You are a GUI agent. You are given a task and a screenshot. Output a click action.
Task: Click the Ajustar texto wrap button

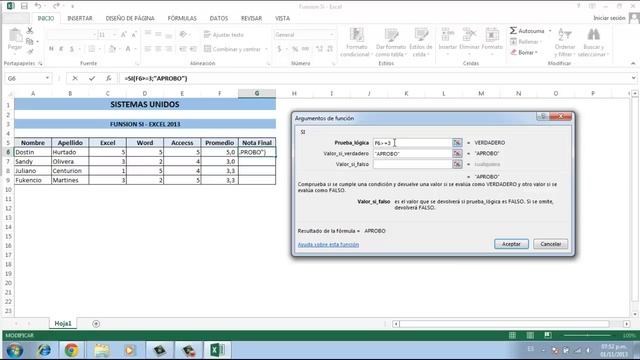[x=224, y=35]
